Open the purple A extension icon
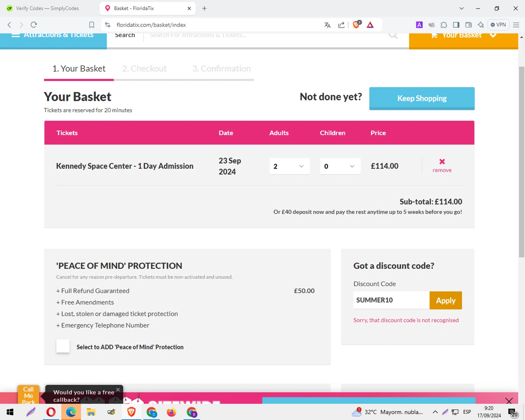The image size is (525, 420). pos(419,25)
